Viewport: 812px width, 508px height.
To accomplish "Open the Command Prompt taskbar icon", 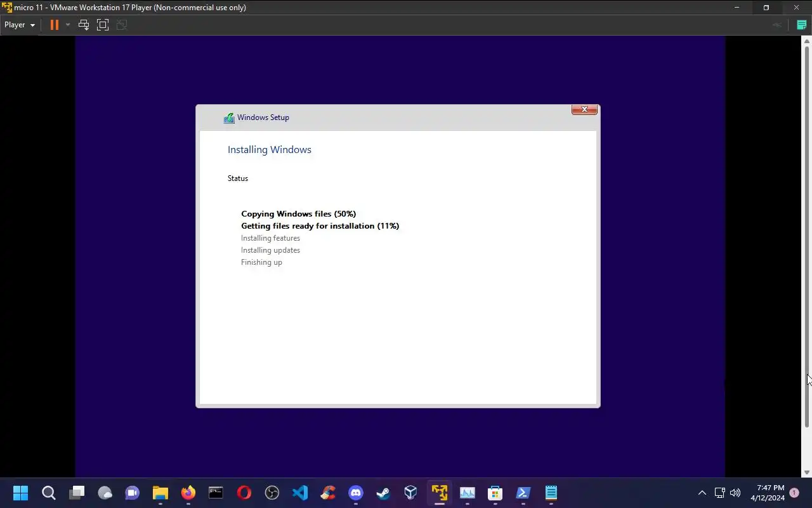I will point(216,493).
